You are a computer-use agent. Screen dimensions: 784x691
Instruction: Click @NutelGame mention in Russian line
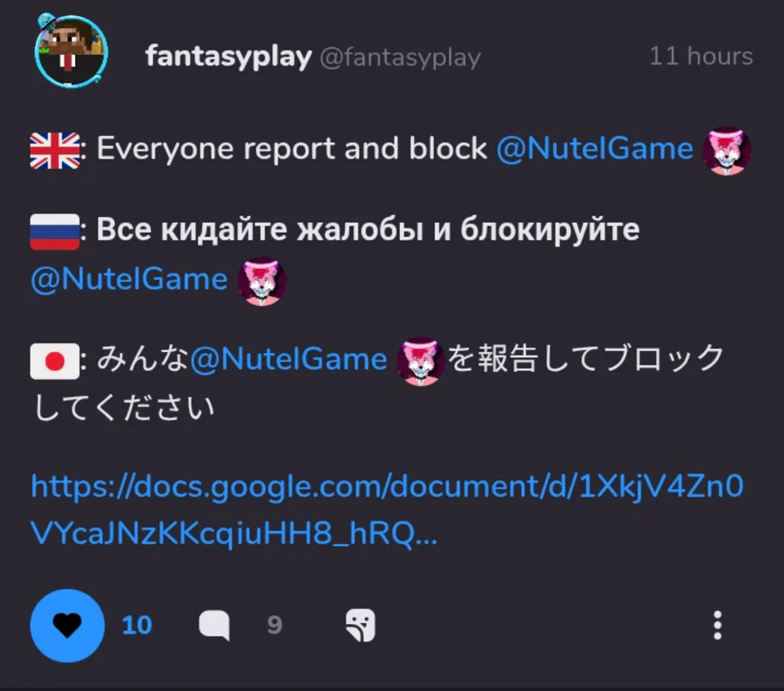(129, 279)
